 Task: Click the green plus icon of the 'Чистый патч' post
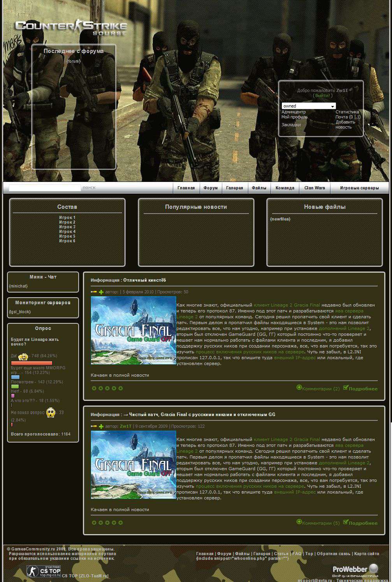point(101,426)
